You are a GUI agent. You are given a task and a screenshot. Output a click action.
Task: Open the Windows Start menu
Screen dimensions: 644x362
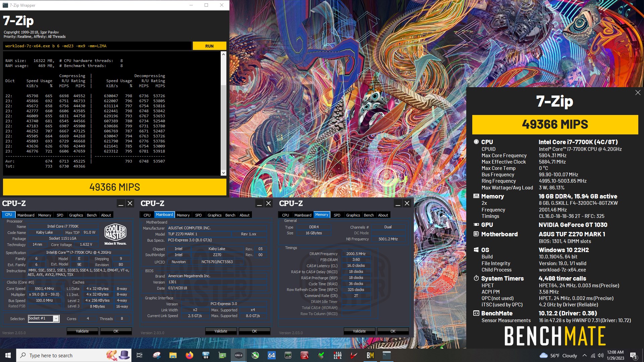(8, 355)
